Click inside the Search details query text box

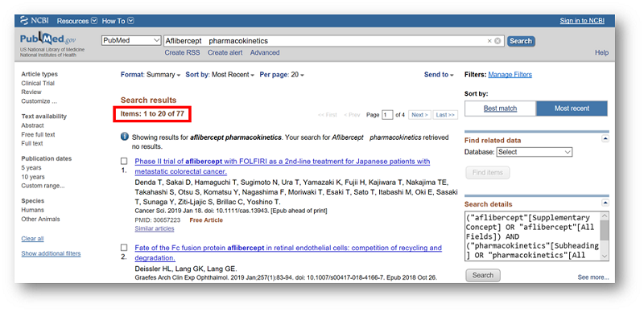coord(532,236)
